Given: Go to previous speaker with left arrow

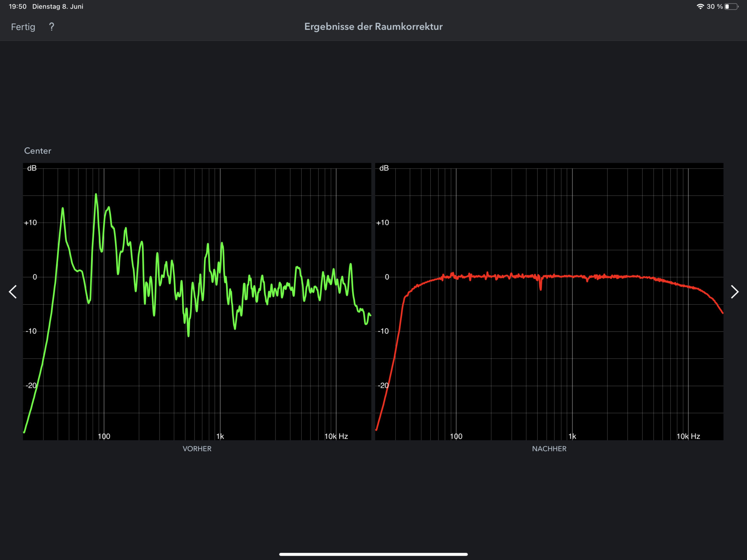Looking at the screenshot, I should pyautogui.click(x=13, y=291).
